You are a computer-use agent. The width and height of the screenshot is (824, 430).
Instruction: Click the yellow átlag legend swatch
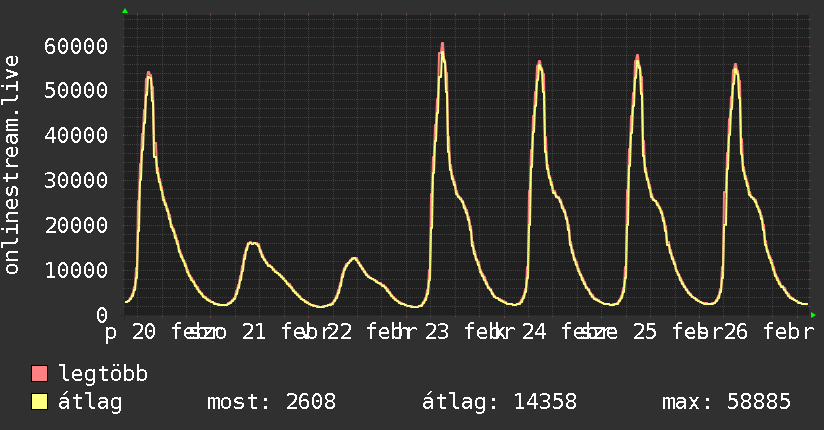click(39, 402)
